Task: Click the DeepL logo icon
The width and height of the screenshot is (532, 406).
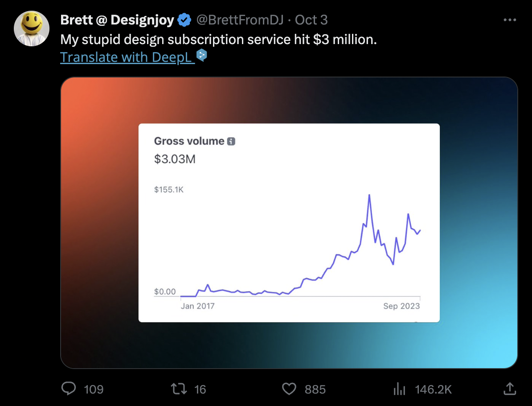Action: (x=201, y=55)
